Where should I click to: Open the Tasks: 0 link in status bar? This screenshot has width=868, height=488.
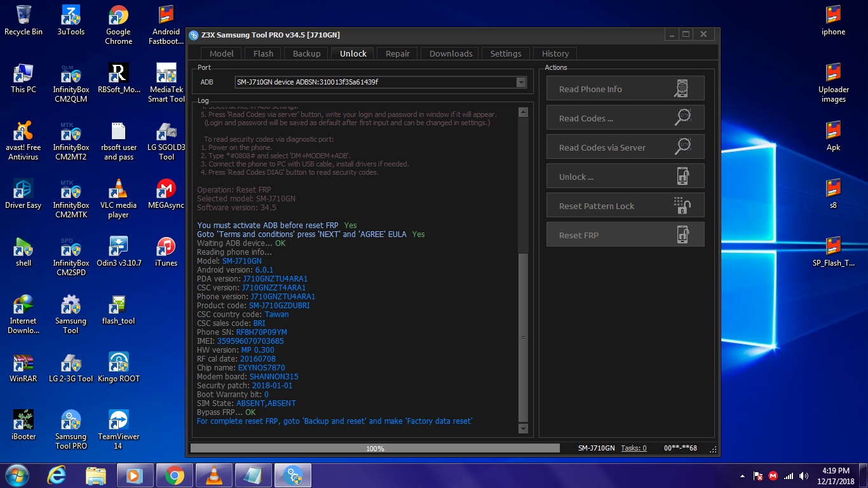pos(634,448)
